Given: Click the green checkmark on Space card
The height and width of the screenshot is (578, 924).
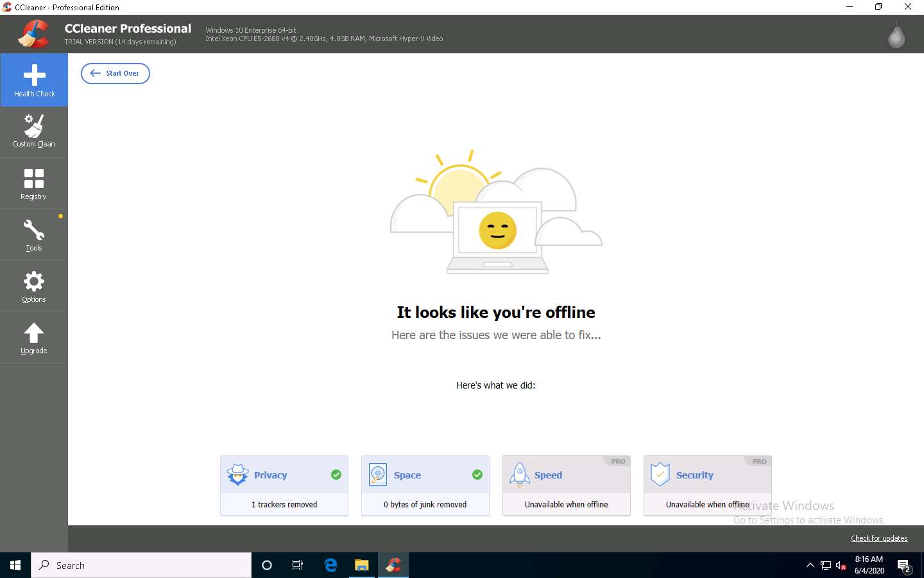Looking at the screenshot, I should tap(477, 475).
